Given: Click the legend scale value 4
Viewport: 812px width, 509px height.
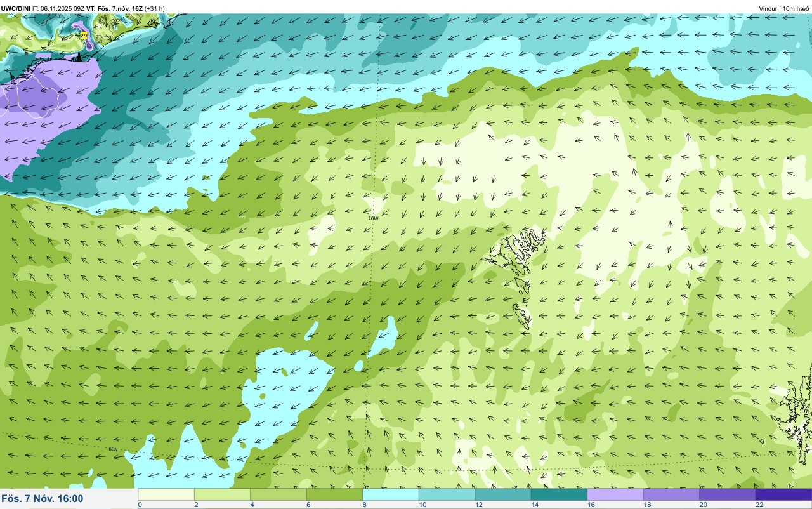Looking at the screenshot, I should [252, 505].
